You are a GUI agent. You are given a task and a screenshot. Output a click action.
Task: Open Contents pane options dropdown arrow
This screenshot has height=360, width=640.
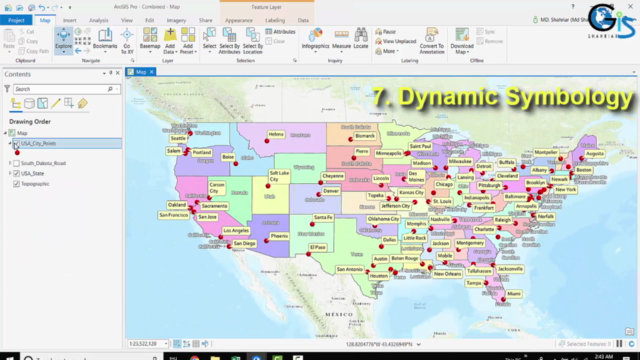(x=104, y=73)
